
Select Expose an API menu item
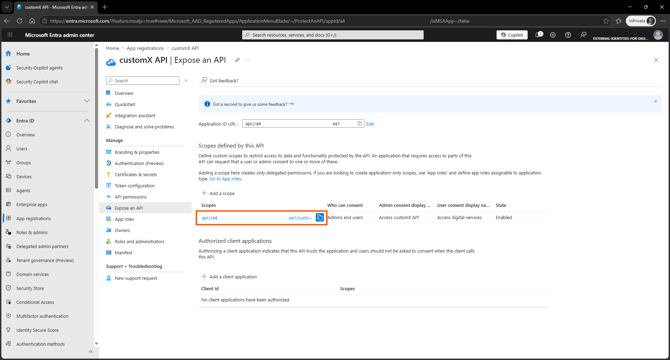click(145, 208)
